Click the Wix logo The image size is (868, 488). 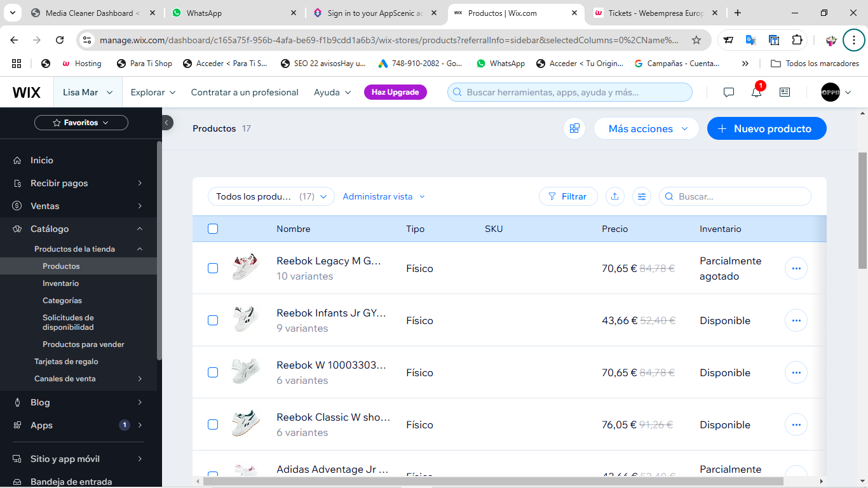(x=27, y=92)
